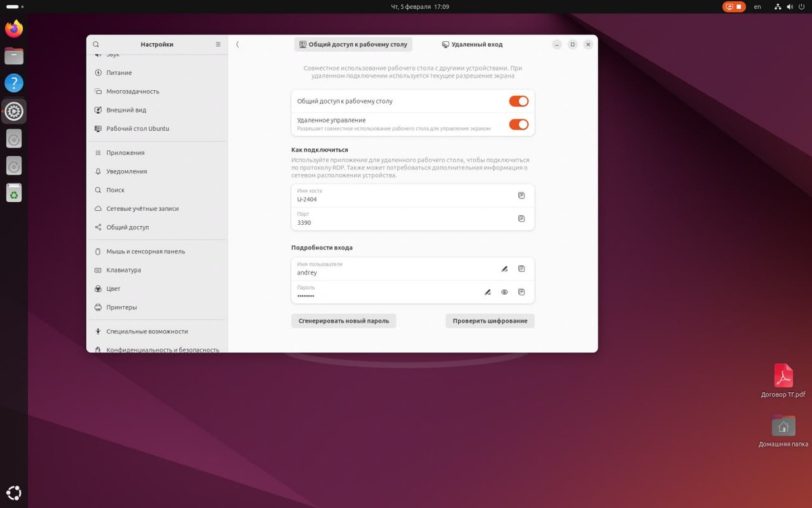The height and width of the screenshot is (508, 812).
Task: Open Приложения settings section
Action: (157, 153)
